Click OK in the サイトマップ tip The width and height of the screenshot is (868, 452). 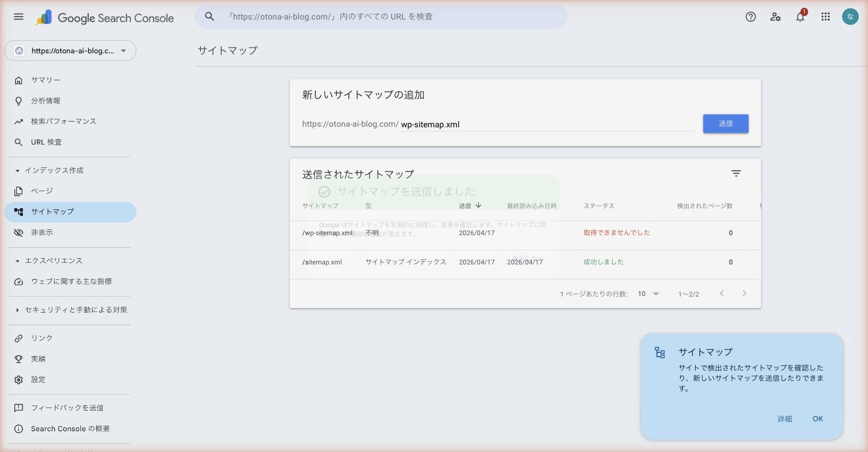817,419
